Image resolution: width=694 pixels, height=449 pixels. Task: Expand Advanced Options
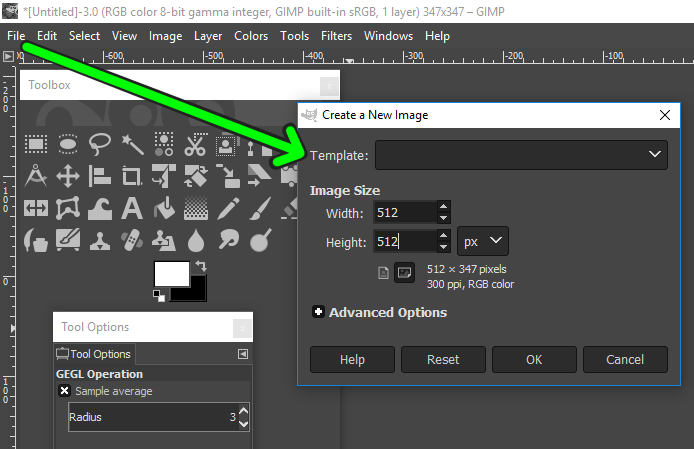[318, 312]
